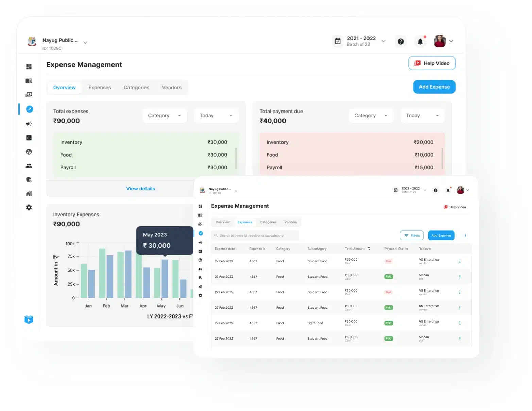Open the people icon in the front Expenses window sidebar
The height and width of the screenshot is (411, 532).
tap(200, 269)
